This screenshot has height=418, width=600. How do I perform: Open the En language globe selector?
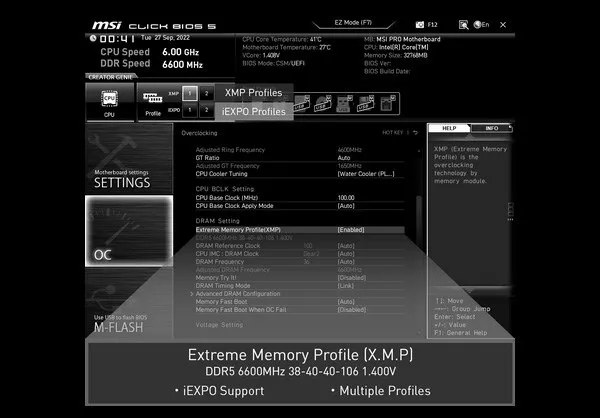click(481, 24)
